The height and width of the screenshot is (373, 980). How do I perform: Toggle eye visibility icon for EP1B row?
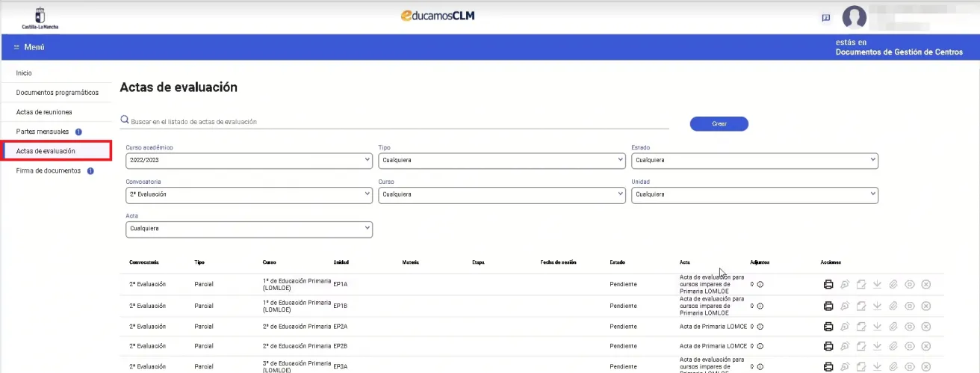(910, 306)
